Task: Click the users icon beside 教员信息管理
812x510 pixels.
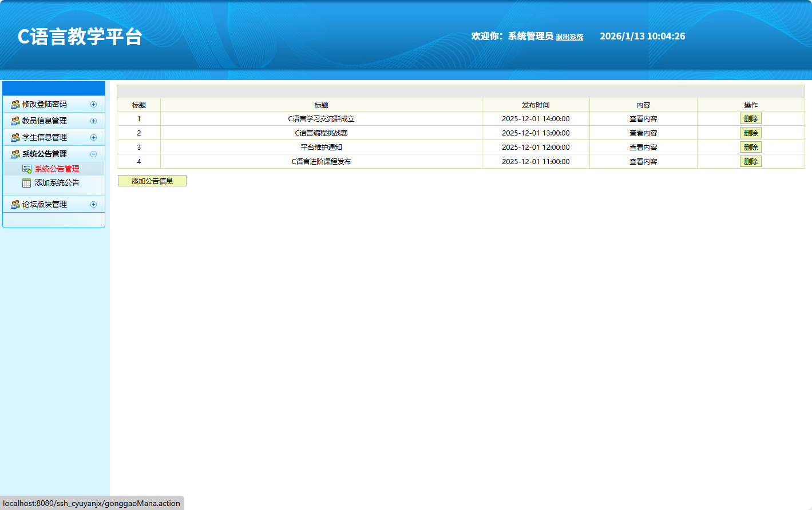Action: pos(15,121)
